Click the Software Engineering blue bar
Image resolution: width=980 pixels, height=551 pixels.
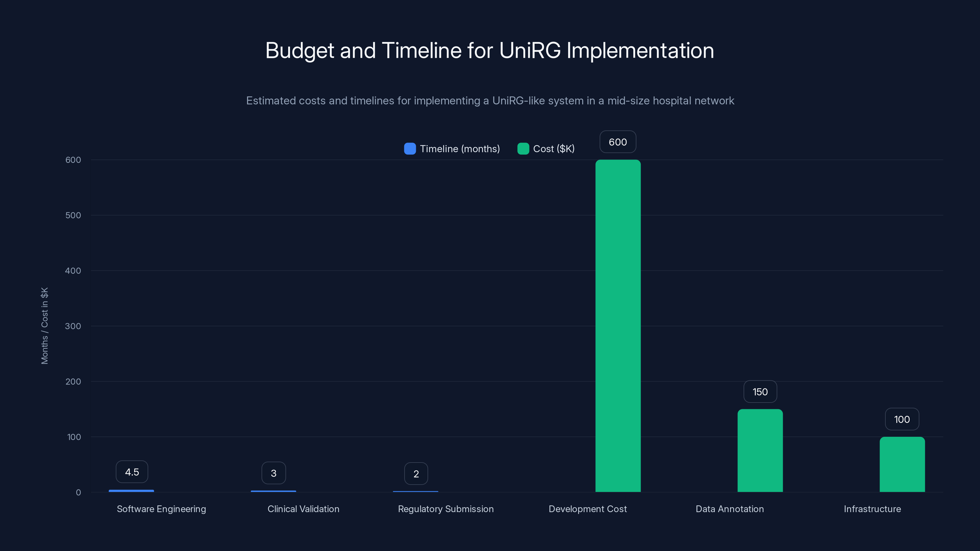(131, 491)
